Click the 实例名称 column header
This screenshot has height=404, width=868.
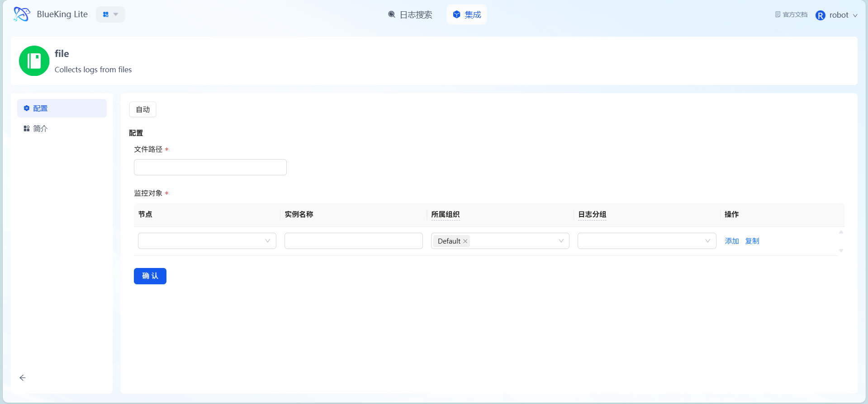[x=299, y=215]
